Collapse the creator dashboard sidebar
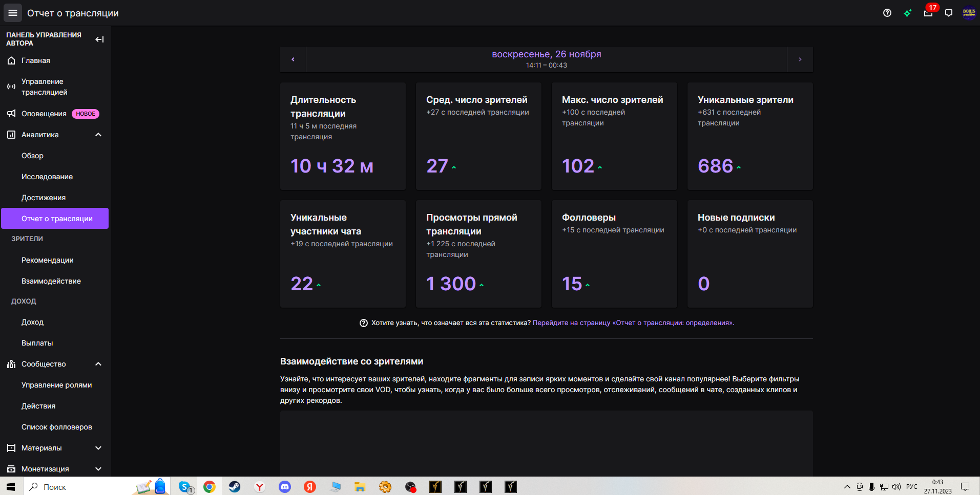This screenshot has width=980, height=495. click(99, 39)
